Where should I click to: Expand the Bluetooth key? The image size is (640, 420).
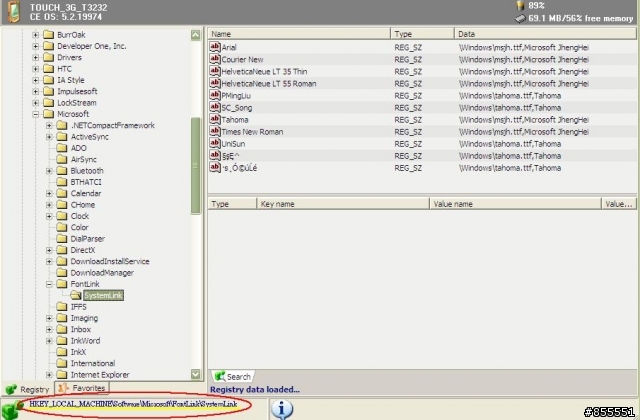click(49, 171)
